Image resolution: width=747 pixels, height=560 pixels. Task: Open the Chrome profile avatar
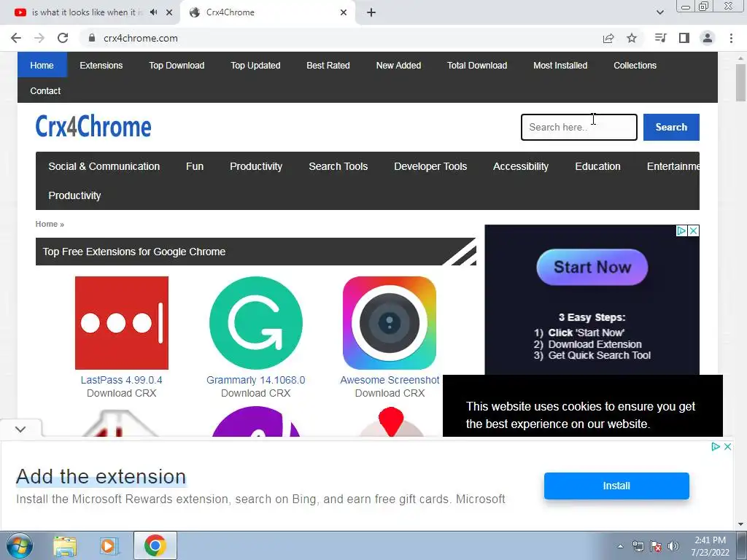708,38
